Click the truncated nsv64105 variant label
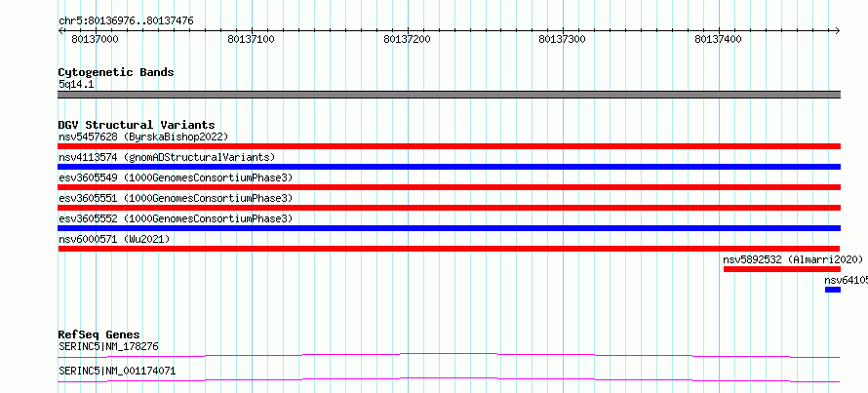 click(x=846, y=280)
